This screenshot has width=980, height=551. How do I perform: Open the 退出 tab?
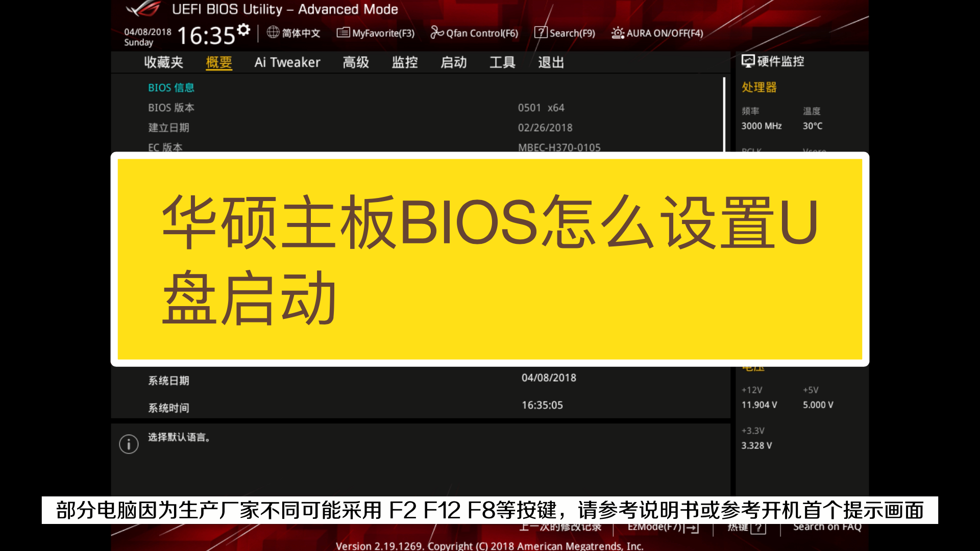[551, 62]
